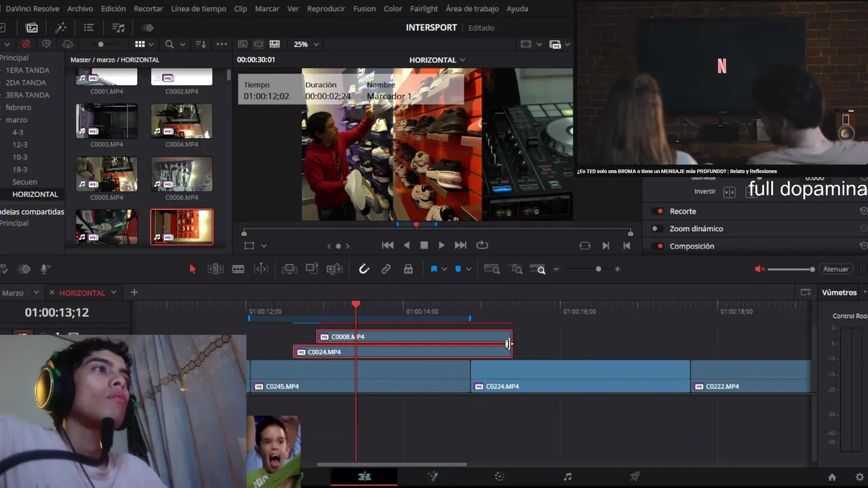Click the overwrite clip tool

pyautogui.click(x=312, y=269)
